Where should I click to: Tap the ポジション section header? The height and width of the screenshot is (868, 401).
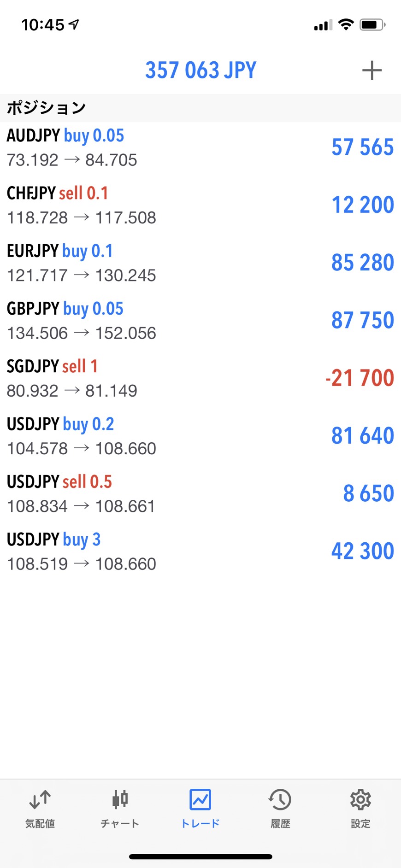coord(46,108)
